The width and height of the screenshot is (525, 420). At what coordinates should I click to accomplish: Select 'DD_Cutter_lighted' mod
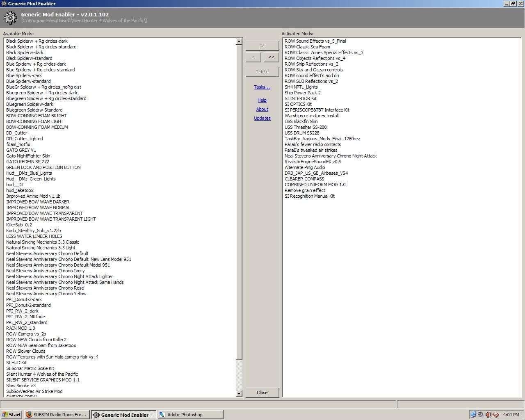click(24, 139)
